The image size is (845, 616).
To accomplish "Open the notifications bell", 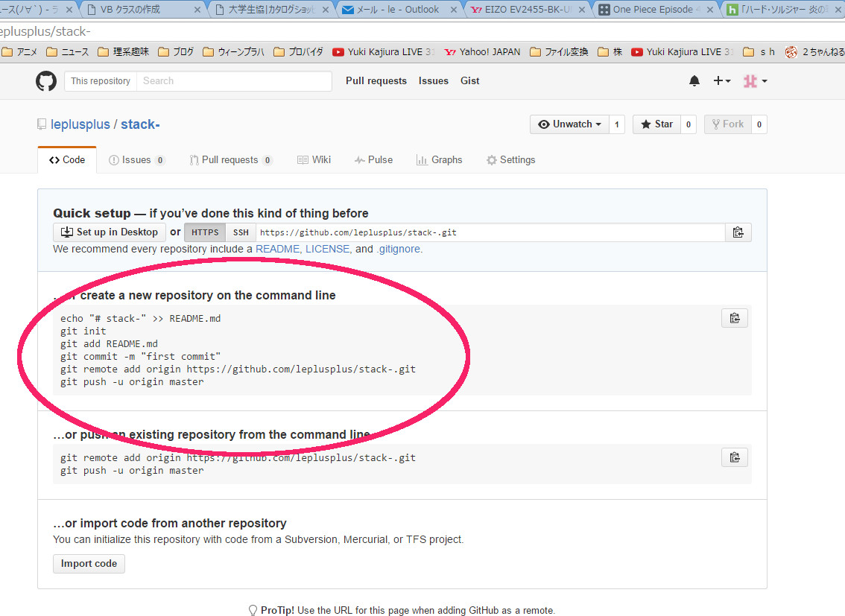I will pyautogui.click(x=694, y=80).
